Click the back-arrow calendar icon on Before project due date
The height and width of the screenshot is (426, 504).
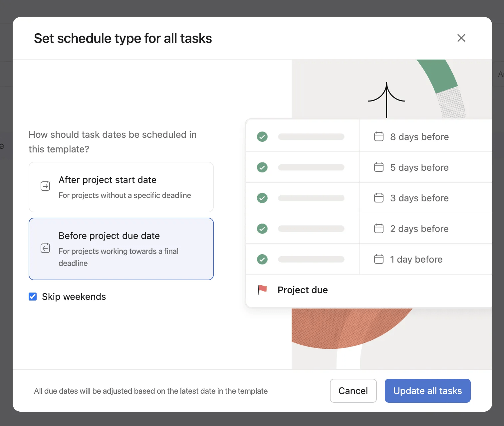(45, 248)
